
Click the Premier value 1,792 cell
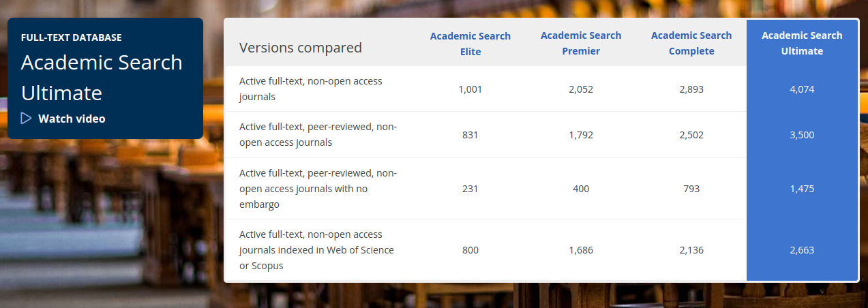[x=581, y=135]
